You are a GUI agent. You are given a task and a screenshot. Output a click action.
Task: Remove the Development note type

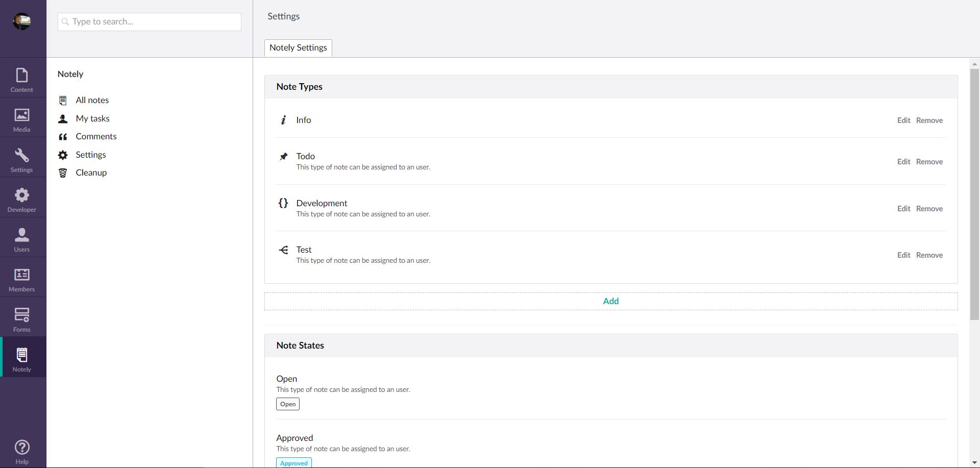coord(929,209)
